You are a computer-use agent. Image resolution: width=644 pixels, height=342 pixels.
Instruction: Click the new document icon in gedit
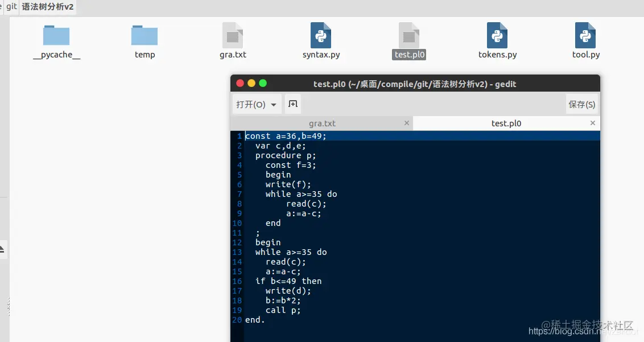[293, 104]
